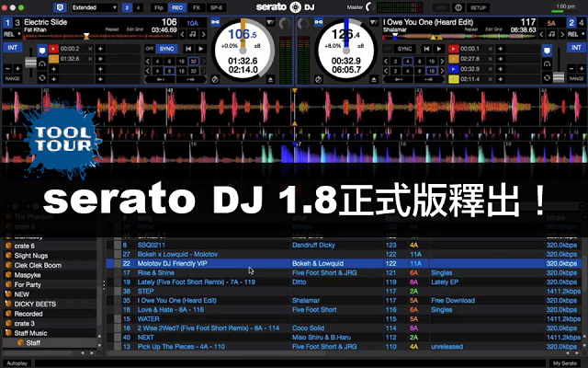588x368 pixels.
Task: Jump to previous track on deck 1
Action: click(x=188, y=49)
